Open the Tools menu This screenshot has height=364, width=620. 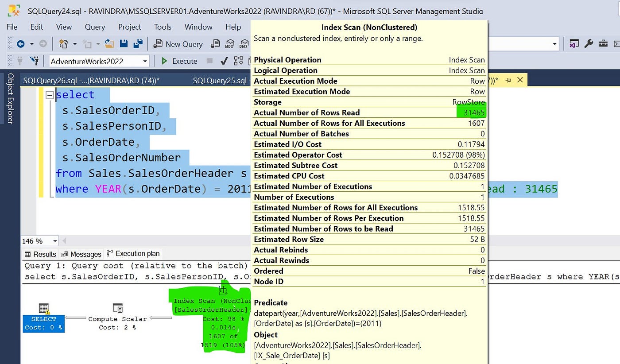pyautogui.click(x=163, y=27)
